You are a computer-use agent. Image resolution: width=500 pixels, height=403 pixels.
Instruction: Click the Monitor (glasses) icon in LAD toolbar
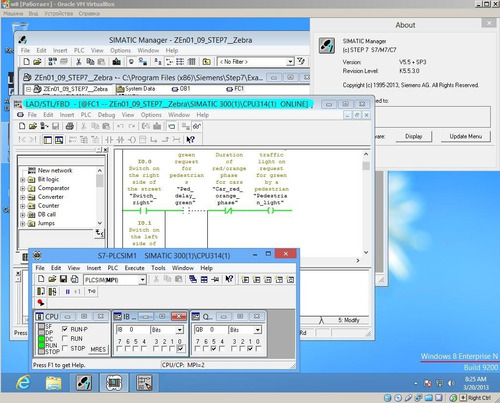pyautogui.click(x=197, y=126)
